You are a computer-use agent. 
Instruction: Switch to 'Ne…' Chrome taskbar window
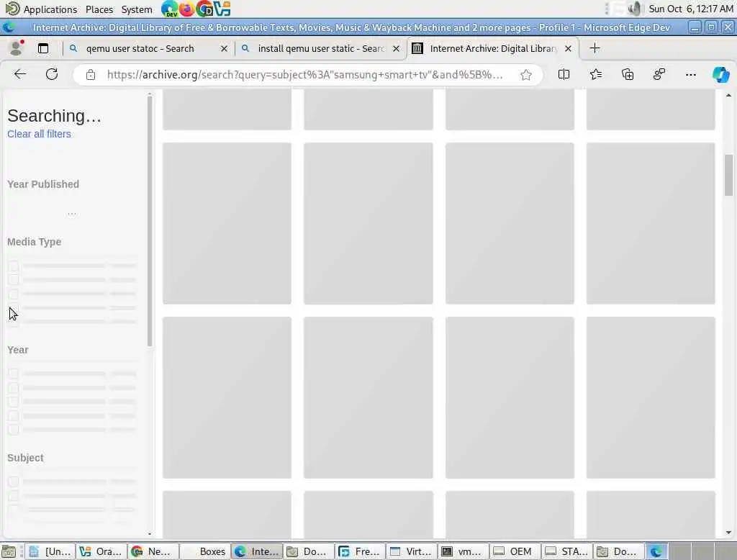tap(153, 551)
